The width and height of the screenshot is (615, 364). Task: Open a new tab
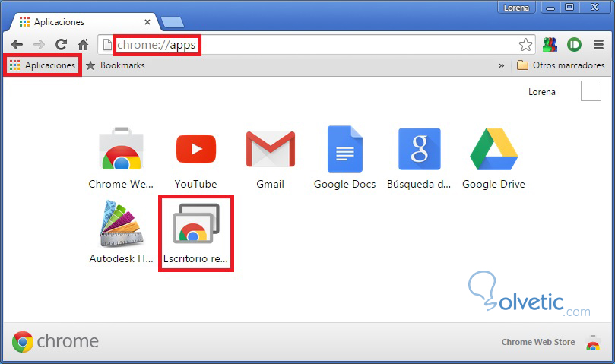(x=173, y=22)
